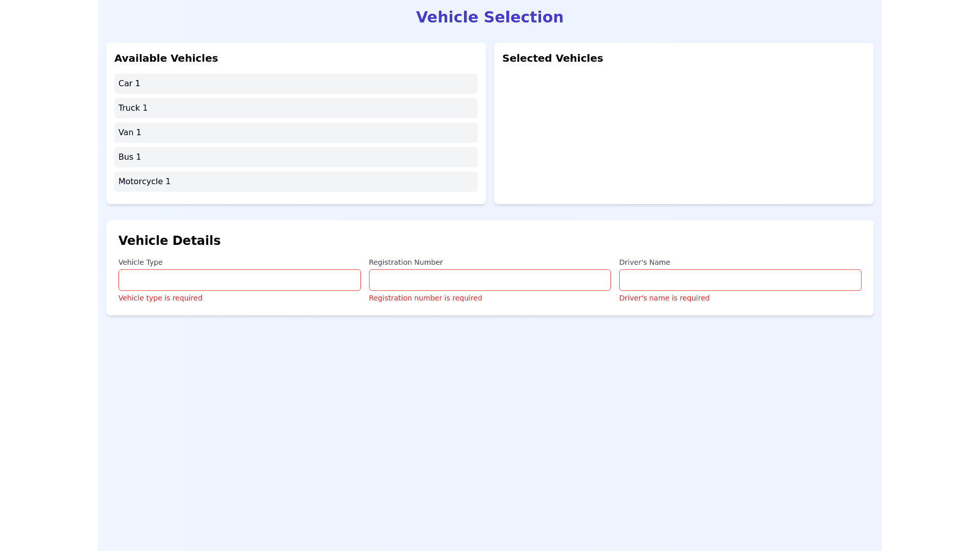Click the Vehicle Selection page title
This screenshot has height=551, width=980.
click(489, 17)
